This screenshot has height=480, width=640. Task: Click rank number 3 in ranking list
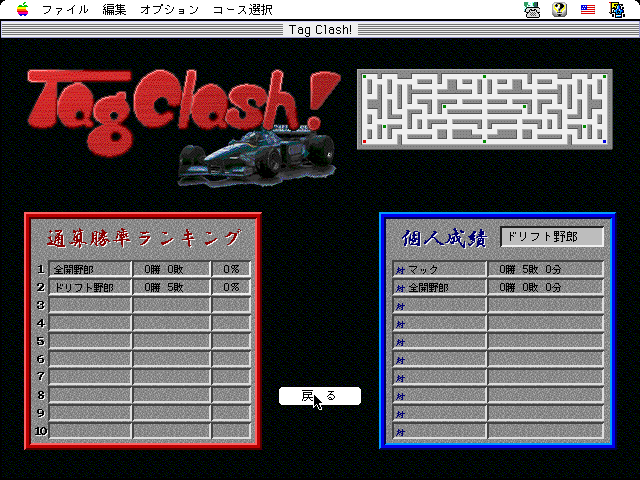pos(41,305)
